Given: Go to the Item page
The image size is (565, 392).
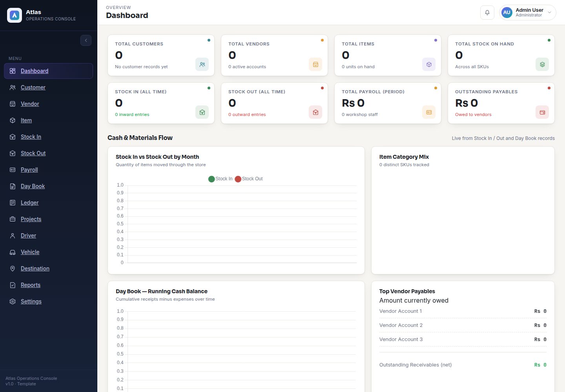Looking at the screenshot, I should pyautogui.click(x=49, y=120).
